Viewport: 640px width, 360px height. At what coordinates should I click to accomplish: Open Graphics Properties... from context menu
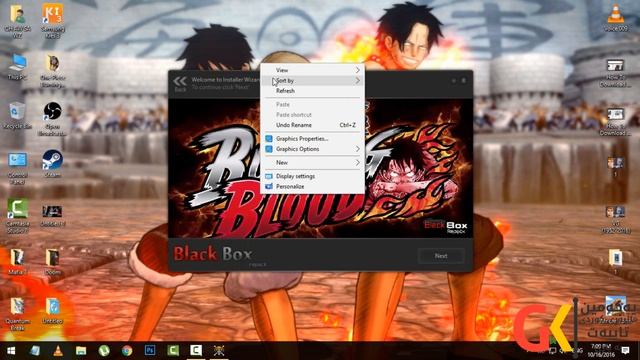point(312,139)
